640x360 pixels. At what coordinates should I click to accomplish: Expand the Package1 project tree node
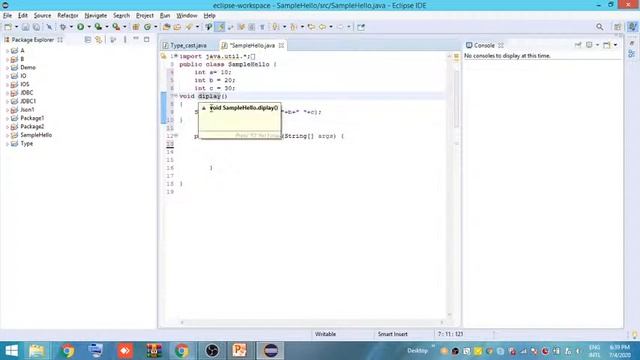[x=7, y=118]
